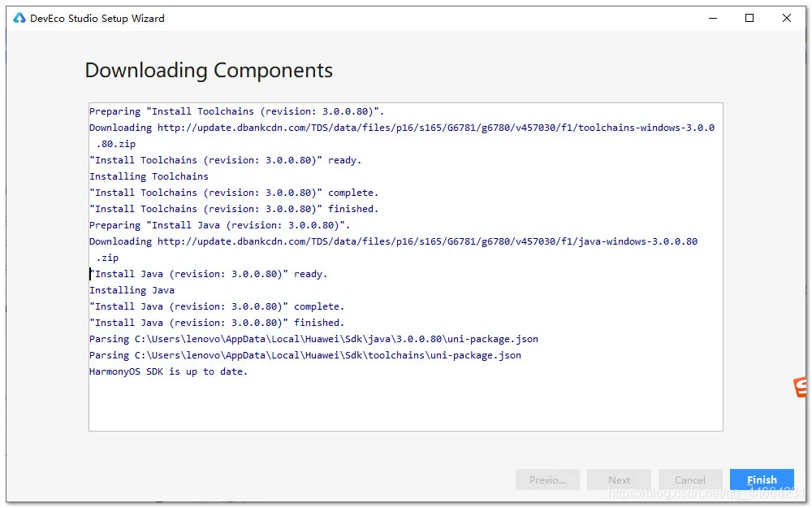
Task: Maximize the Setup Wizard window
Action: [x=749, y=18]
